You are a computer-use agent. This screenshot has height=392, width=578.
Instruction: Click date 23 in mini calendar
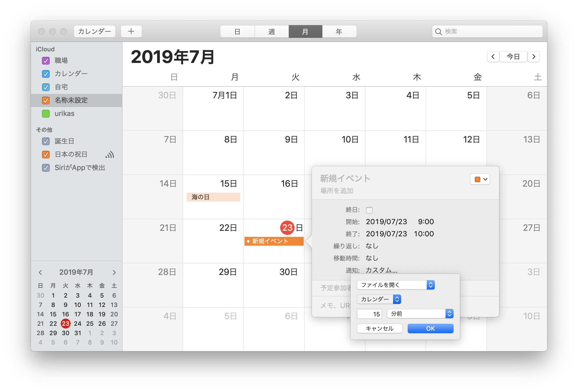(65, 324)
